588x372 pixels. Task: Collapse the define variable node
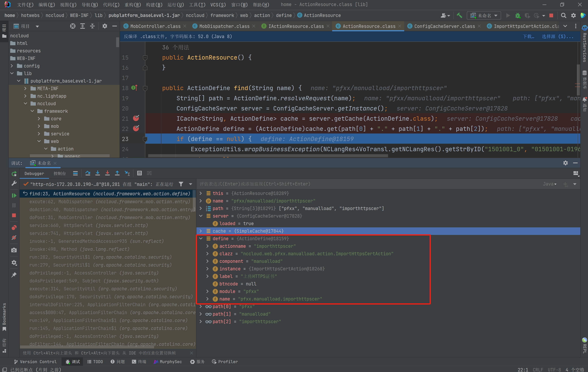[x=201, y=239]
